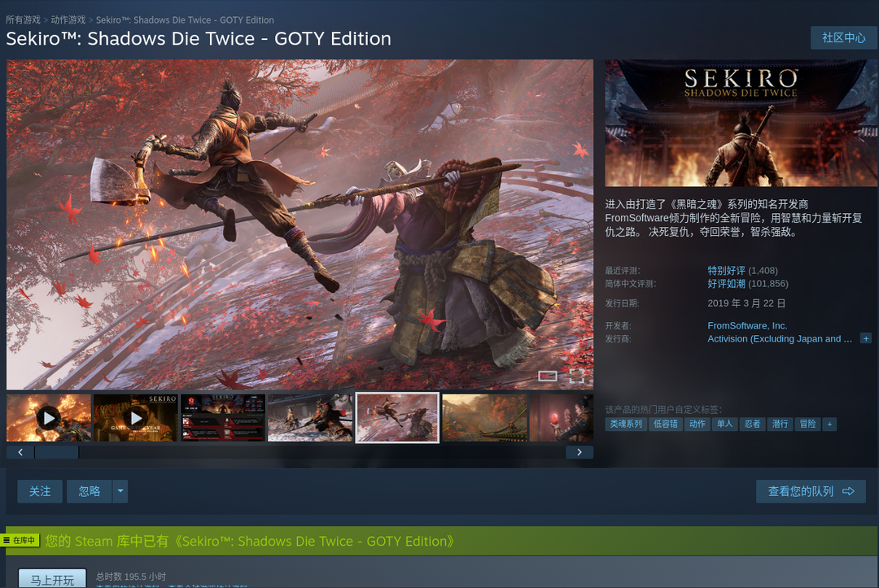Expand publisher list with plus button
The width and height of the screenshot is (879, 588).
click(x=866, y=339)
